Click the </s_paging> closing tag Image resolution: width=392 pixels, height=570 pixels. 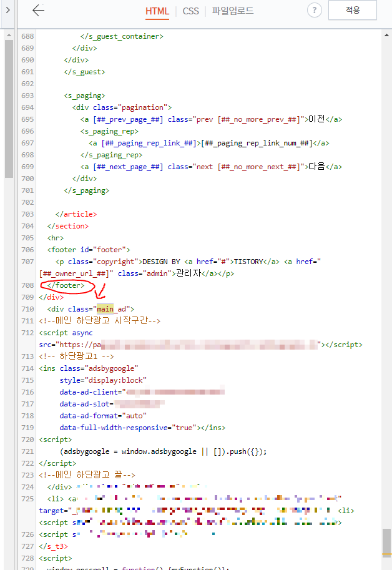pyautogui.click(x=87, y=190)
